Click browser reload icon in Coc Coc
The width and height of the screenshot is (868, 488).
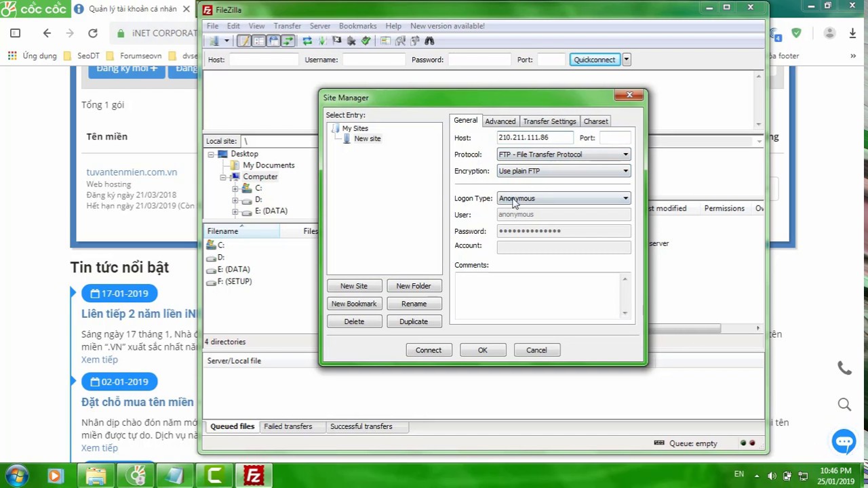click(93, 33)
